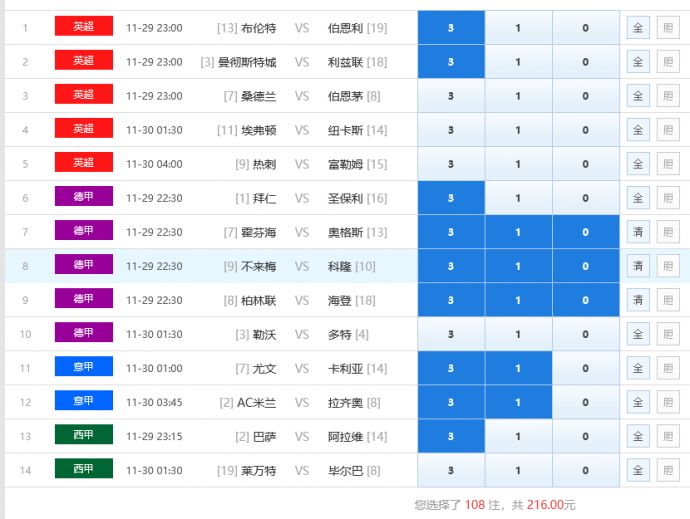690x519 pixels.
Task: Select away win (0) for 曼彻斯特城 vs 利兹联
Action: click(x=585, y=62)
